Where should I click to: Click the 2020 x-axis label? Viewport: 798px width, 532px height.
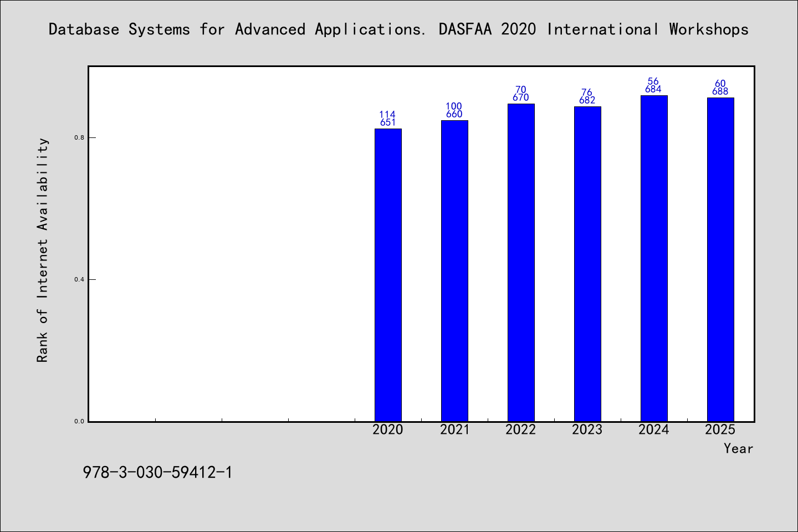388,429
